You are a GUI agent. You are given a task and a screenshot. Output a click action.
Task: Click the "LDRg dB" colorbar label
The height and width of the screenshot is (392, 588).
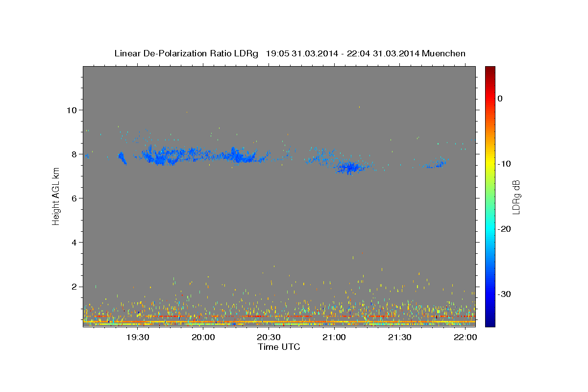click(515, 197)
